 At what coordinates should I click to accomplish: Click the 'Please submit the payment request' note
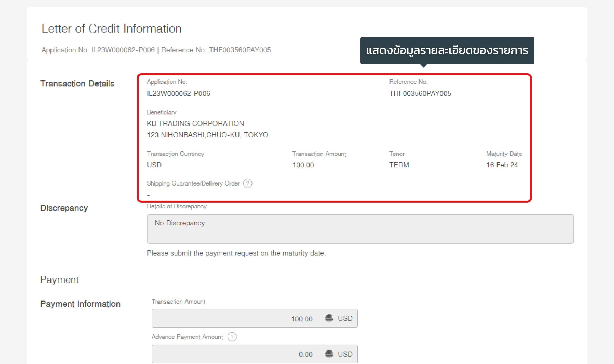click(236, 253)
